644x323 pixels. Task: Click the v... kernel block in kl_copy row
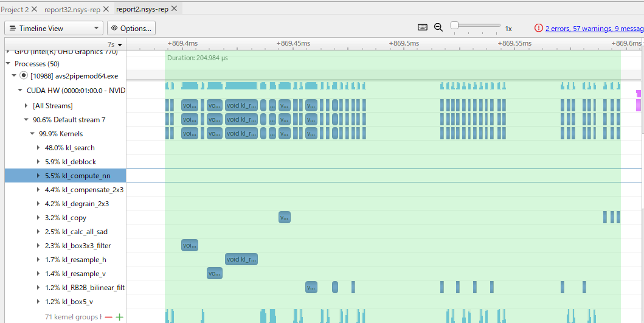pos(285,217)
